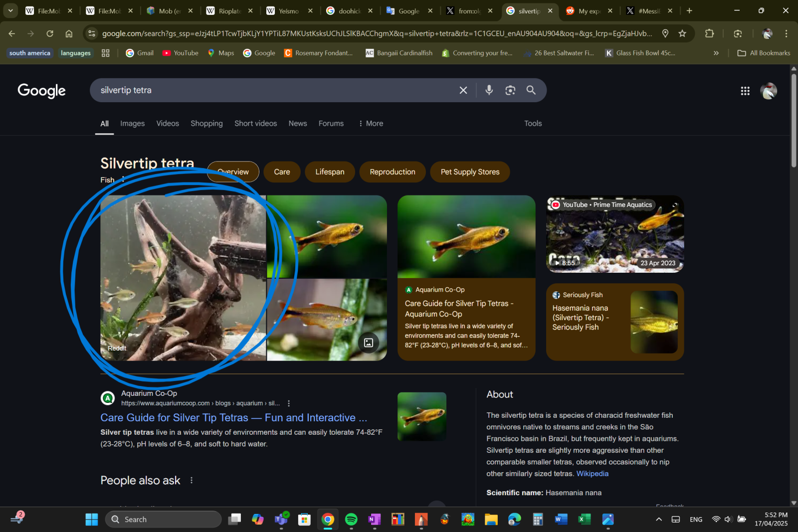Play the Prime Time Aquatics YouTube video
The height and width of the screenshot is (532, 798).
coord(614,234)
